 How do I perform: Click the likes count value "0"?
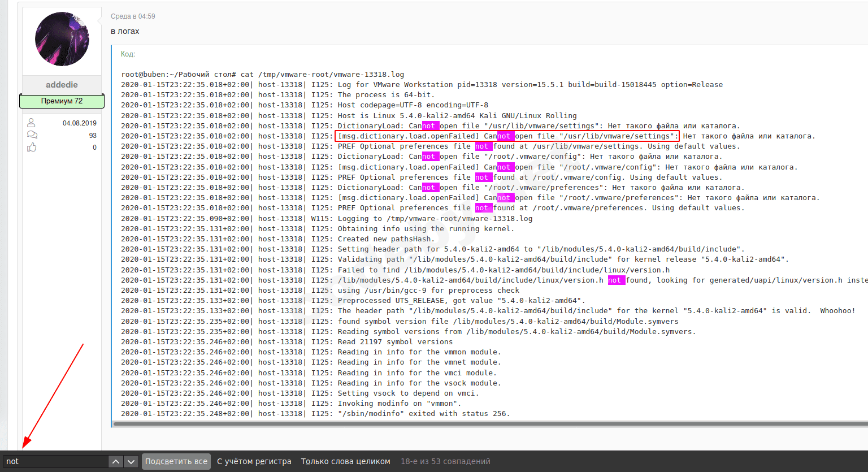(94, 148)
